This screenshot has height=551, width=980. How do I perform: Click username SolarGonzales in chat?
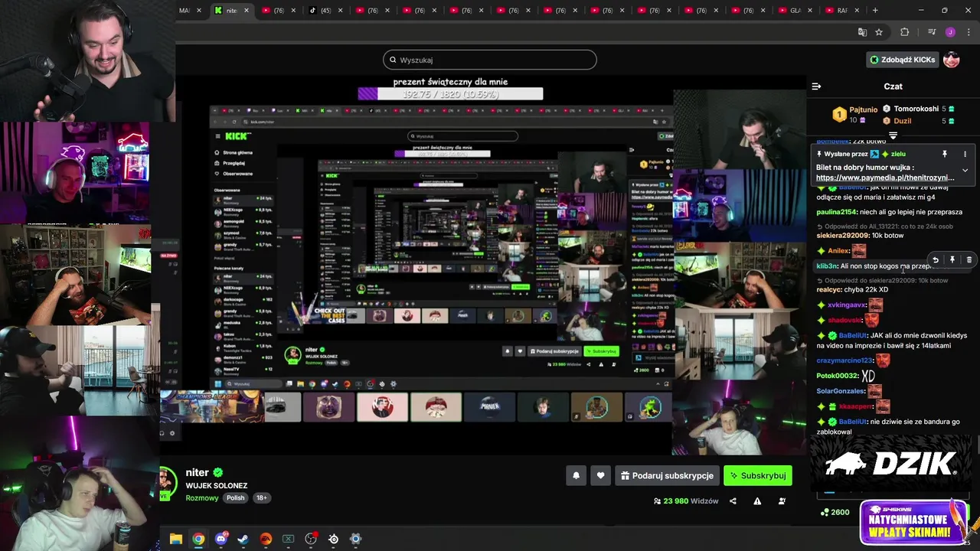[x=840, y=391]
